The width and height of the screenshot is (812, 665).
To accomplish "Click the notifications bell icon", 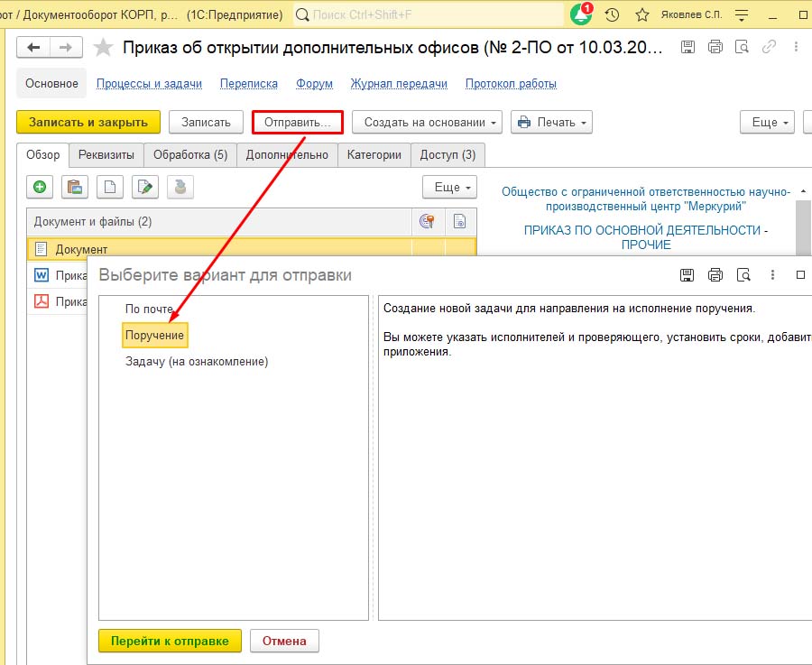I will coord(580,15).
